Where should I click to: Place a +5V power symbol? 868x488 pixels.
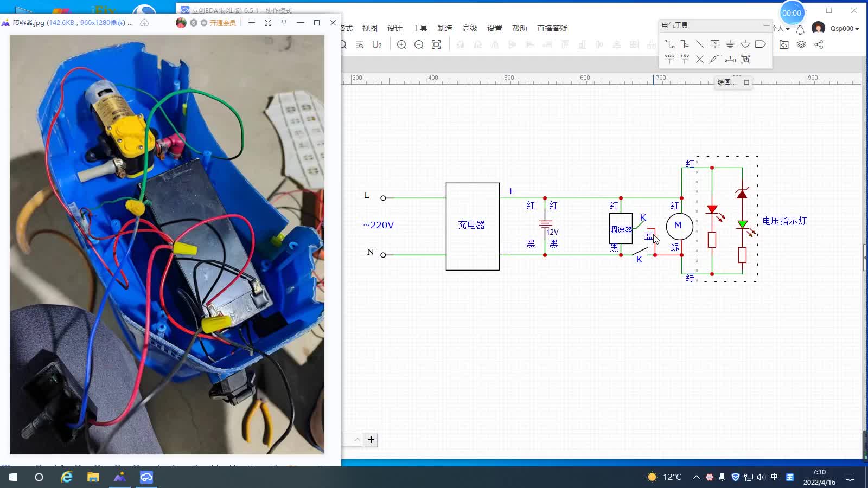coord(685,59)
